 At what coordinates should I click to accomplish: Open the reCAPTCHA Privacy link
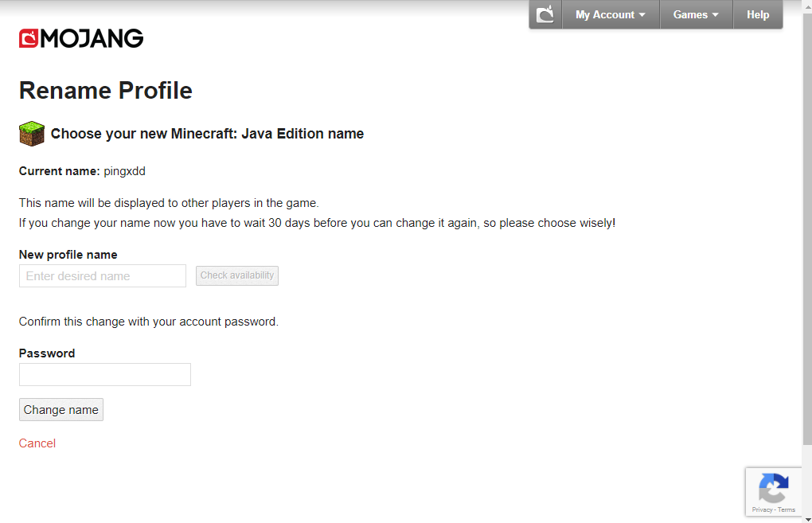click(762, 509)
